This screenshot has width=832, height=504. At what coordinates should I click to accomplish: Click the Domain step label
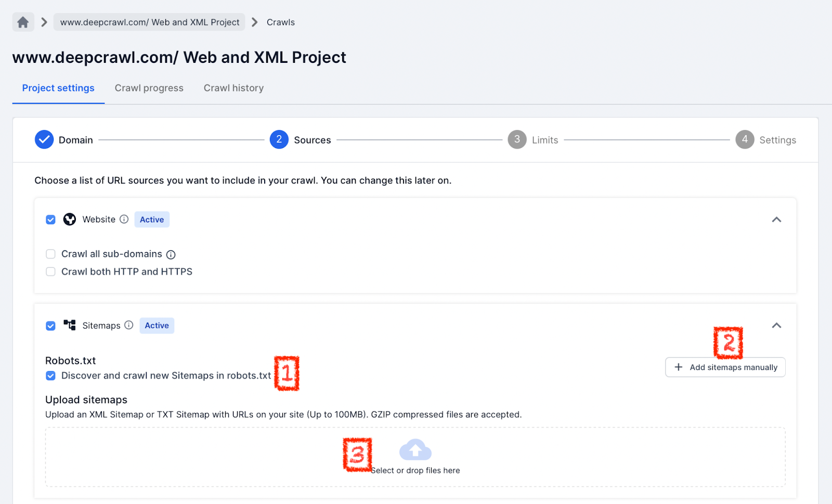pyautogui.click(x=76, y=140)
